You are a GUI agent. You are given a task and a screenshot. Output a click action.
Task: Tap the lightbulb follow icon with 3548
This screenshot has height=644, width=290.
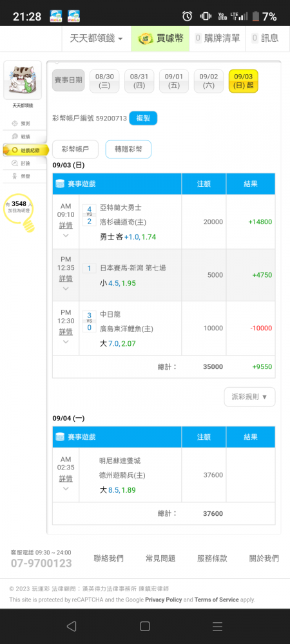(x=19, y=211)
